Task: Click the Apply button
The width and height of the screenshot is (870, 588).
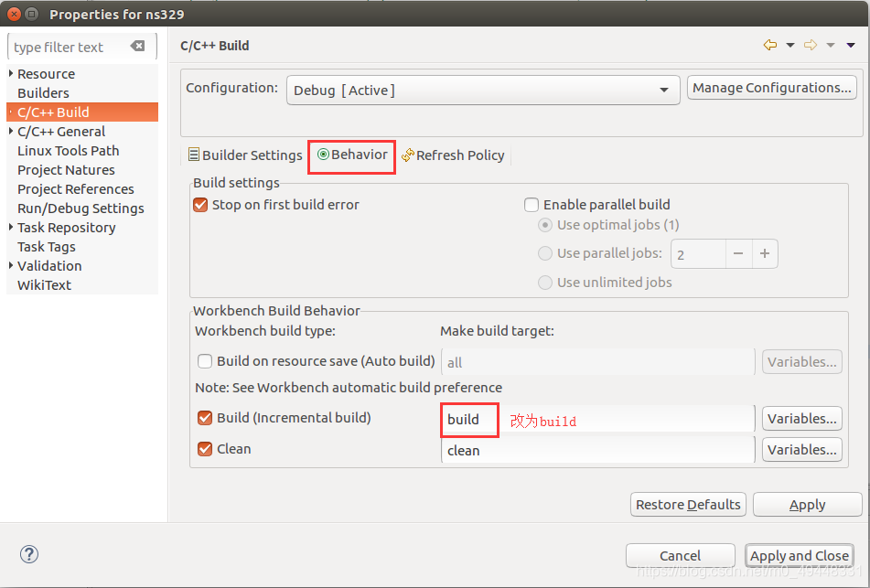Action: click(x=807, y=504)
